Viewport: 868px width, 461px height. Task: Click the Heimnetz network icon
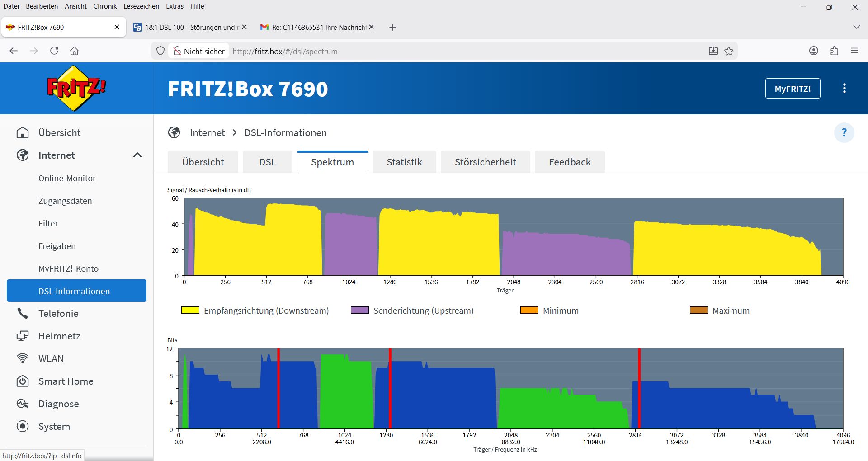point(23,336)
